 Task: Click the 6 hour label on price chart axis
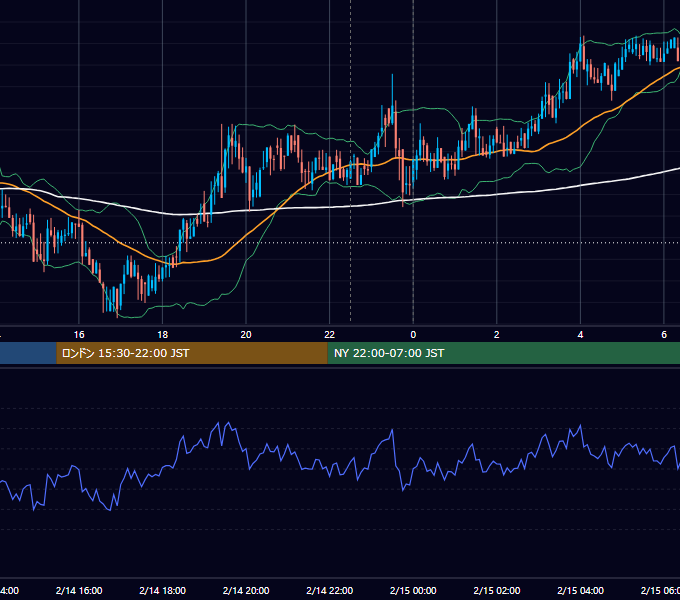point(664,334)
